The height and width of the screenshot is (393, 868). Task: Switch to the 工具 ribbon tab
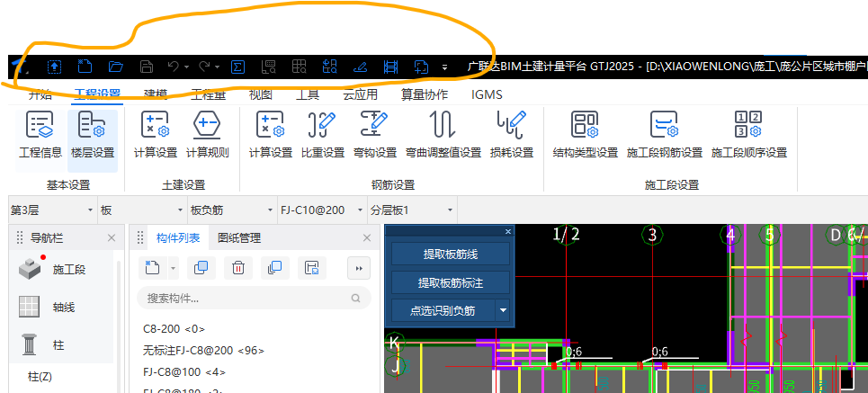click(x=308, y=94)
